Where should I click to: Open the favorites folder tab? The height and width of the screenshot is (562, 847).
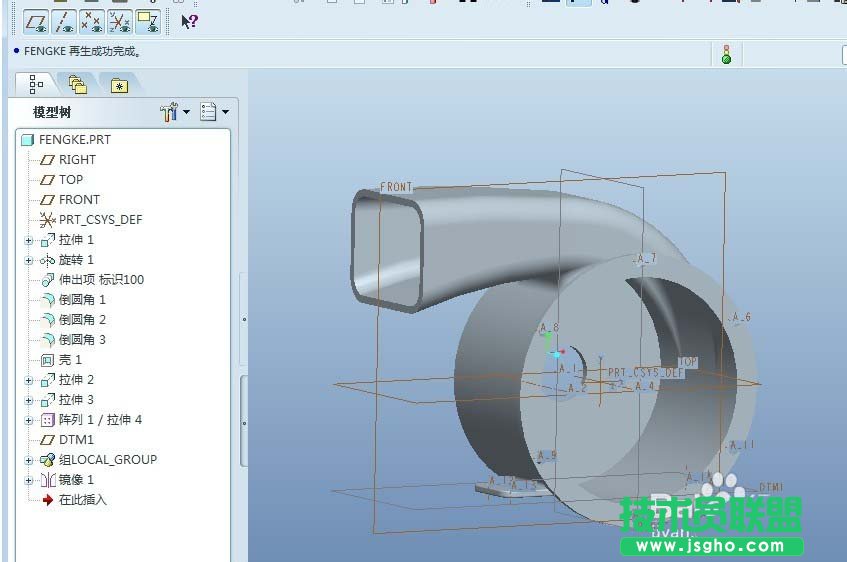tap(119, 85)
